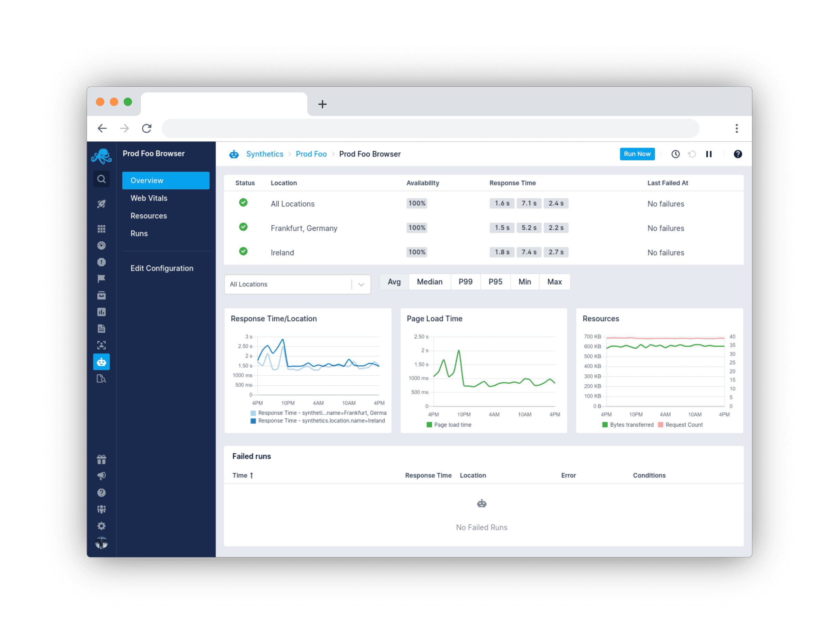The image size is (839, 644).
Task: Switch aggregation to P99
Action: 465,282
